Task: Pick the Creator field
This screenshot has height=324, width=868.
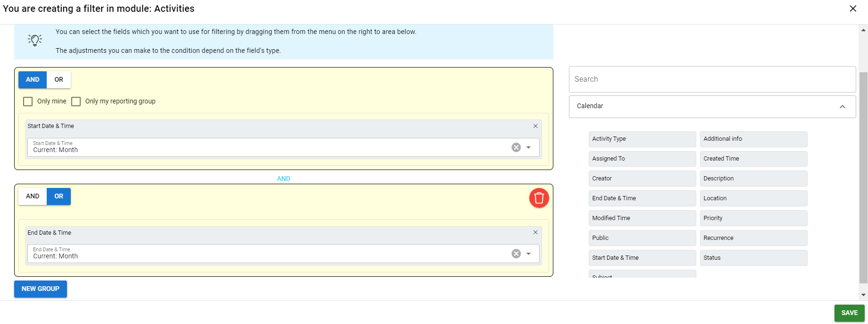Action: [x=642, y=179]
